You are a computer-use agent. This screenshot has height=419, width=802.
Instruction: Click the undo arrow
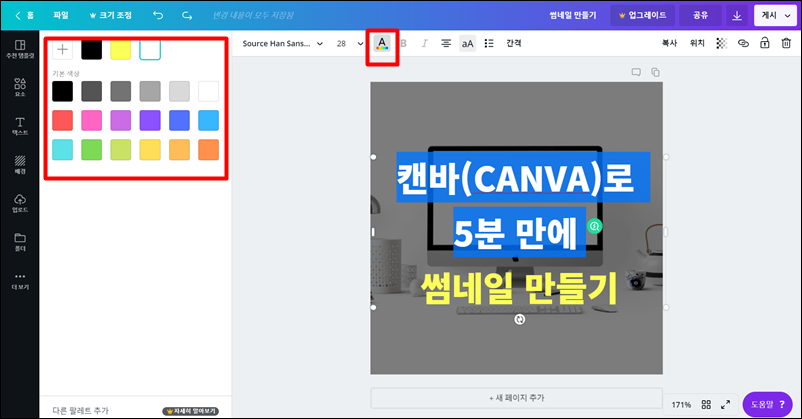(158, 15)
